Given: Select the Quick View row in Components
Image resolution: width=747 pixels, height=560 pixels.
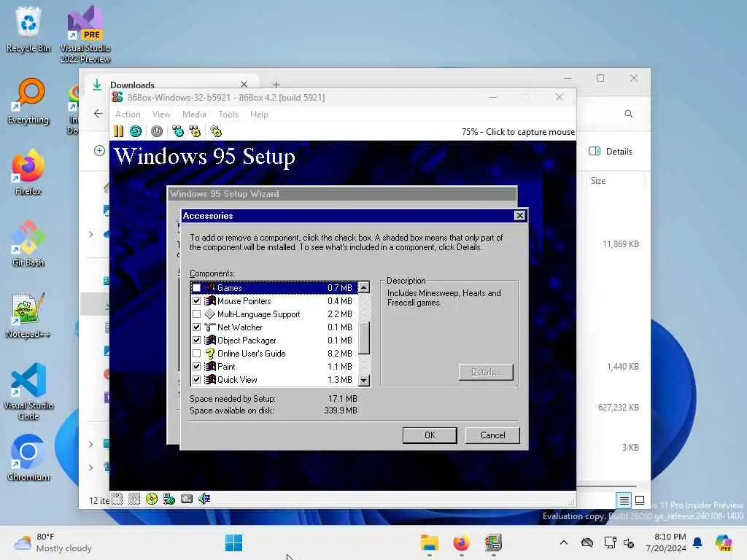Looking at the screenshot, I should (x=274, y=379).
